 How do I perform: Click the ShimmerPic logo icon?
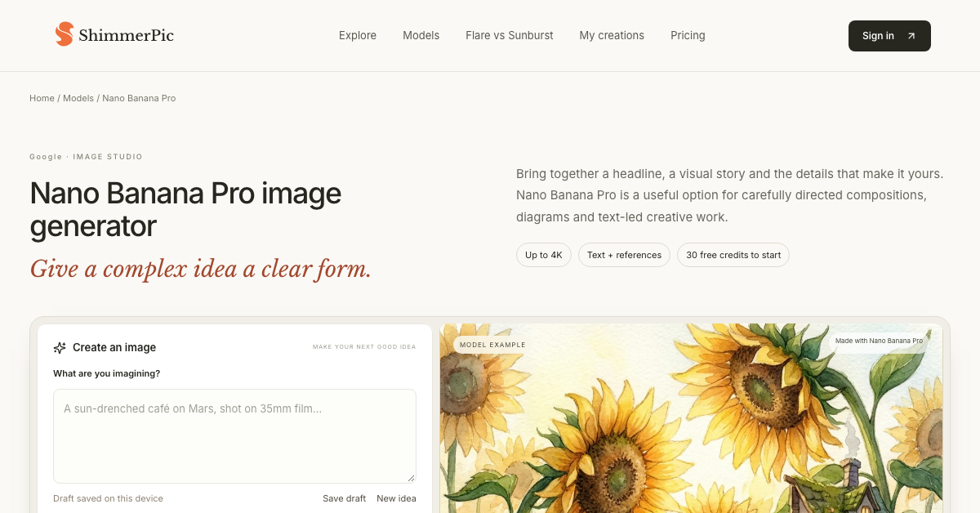pyautogui.click(x=65, y=34)
